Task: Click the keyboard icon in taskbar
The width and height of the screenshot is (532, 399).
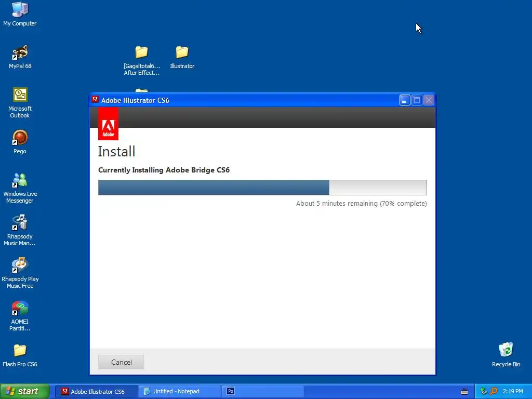Action: pyautogui.click(x=464, y=392)
